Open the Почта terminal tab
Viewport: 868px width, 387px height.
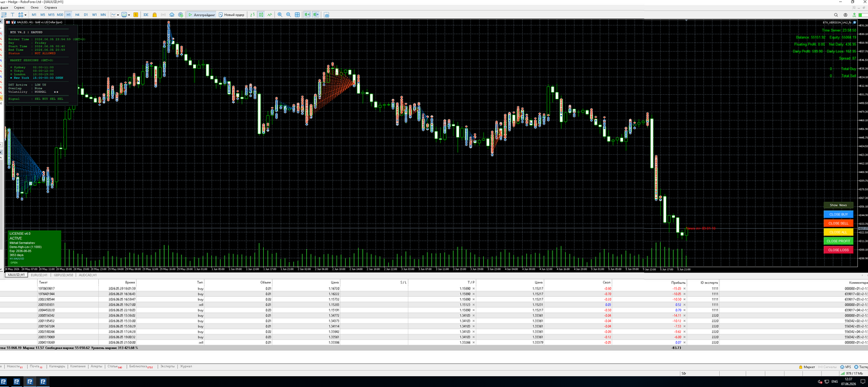point(35,366)
